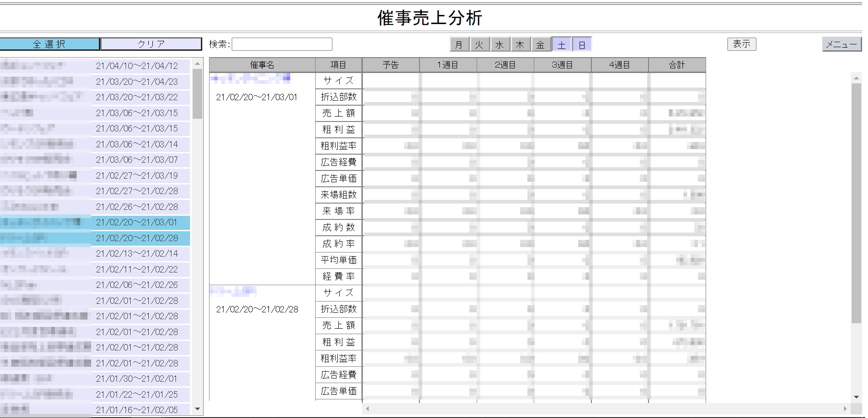This screenshot has width=868, height=418.
Task: Click the 4週目 column header
Action: tap(619, 65)
